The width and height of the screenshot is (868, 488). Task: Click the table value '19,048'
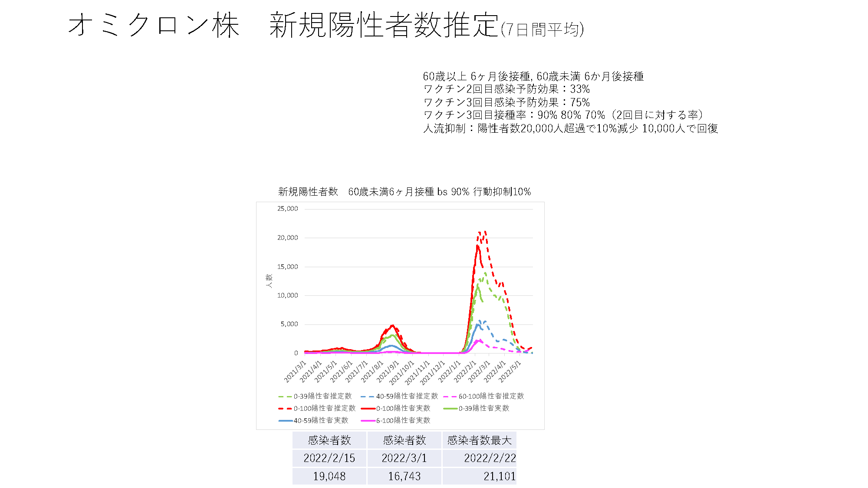tap(329, 476)
